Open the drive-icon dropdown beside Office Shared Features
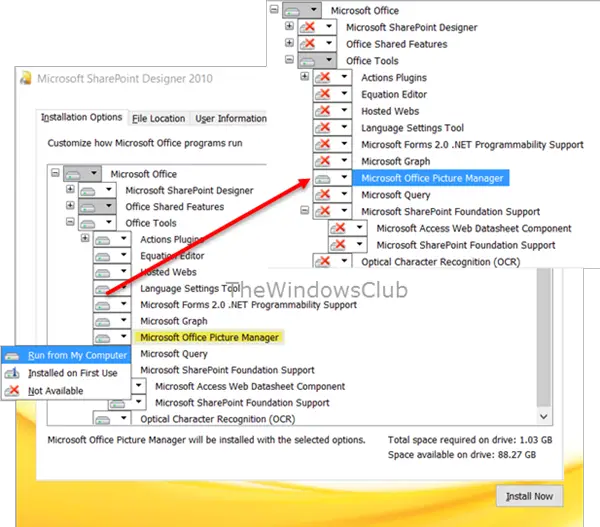 [x=109, y=206]
